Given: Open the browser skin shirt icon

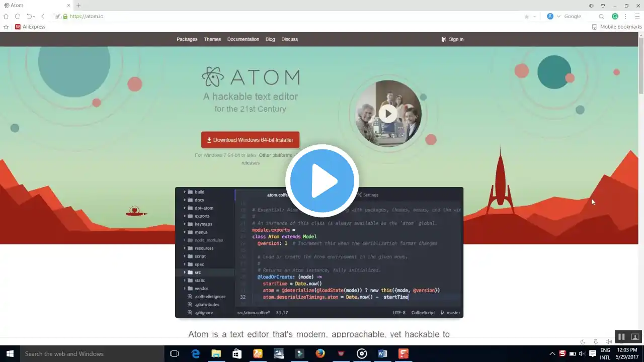Looking at the screenshot, I should [x=603, y=6].
